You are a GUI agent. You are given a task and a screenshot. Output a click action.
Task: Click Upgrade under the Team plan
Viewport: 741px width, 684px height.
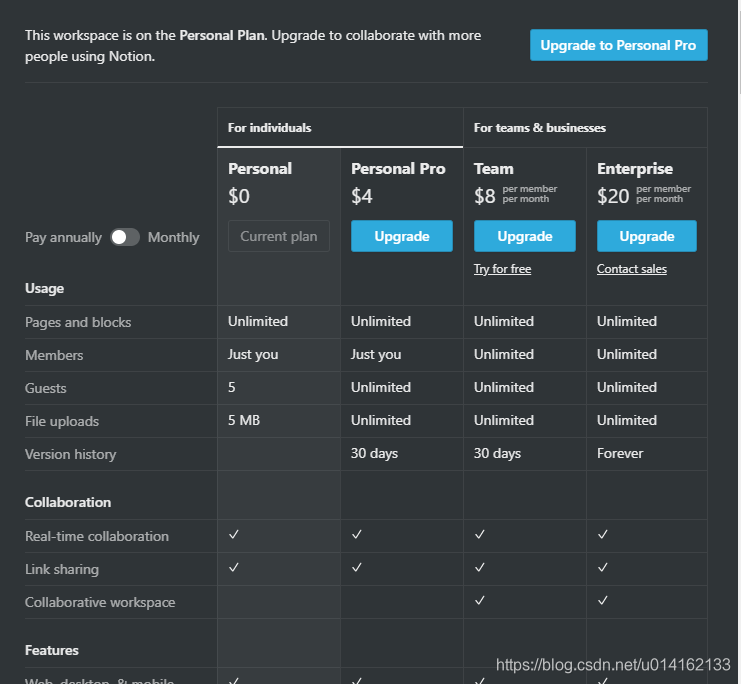pos(525,236)
